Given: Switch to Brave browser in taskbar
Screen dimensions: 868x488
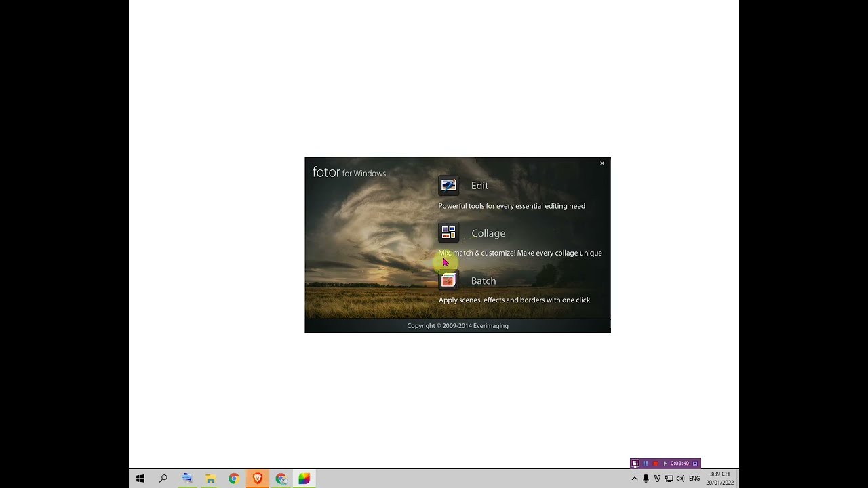Looking at the screenshot, I should click(258, 479).
